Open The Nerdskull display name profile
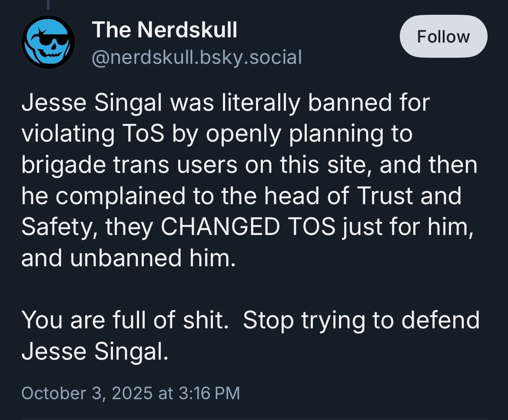This screenshot has height=420, width=508. pos(164,30)
